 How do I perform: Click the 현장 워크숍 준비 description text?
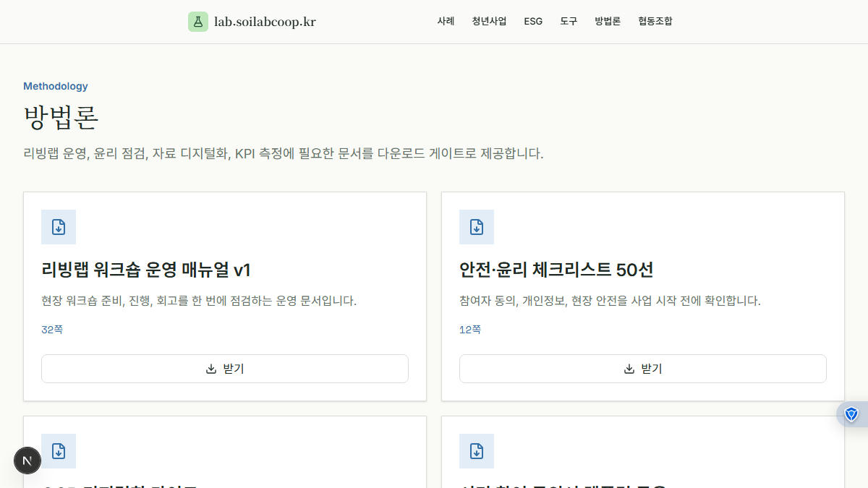click(x=199, y=301)
